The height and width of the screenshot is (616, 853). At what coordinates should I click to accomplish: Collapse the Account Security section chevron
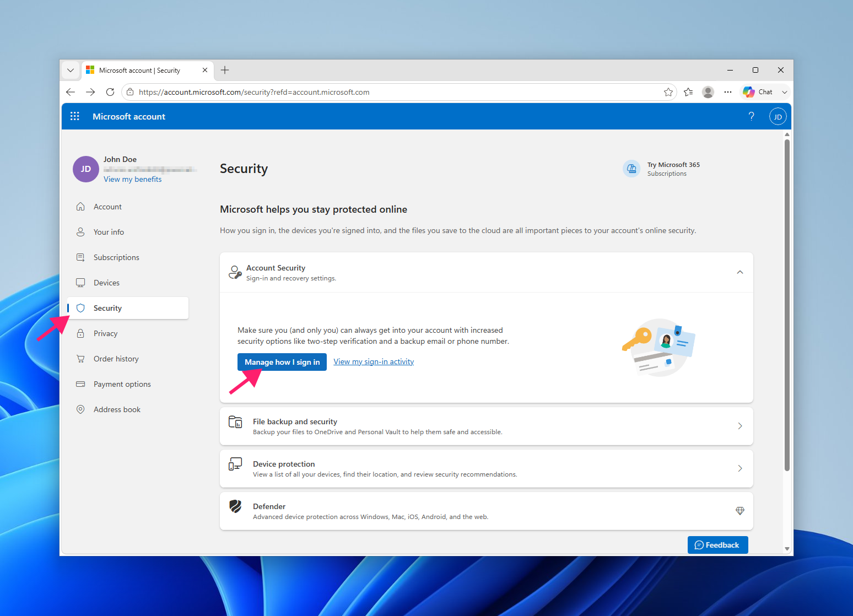(740, 272)
